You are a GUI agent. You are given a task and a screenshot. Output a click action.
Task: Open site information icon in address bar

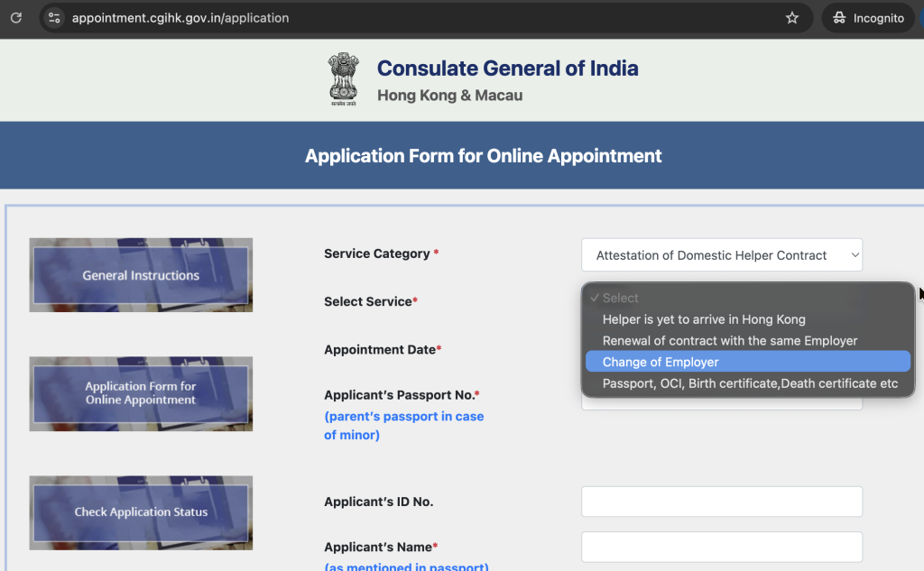coord(54,18)
